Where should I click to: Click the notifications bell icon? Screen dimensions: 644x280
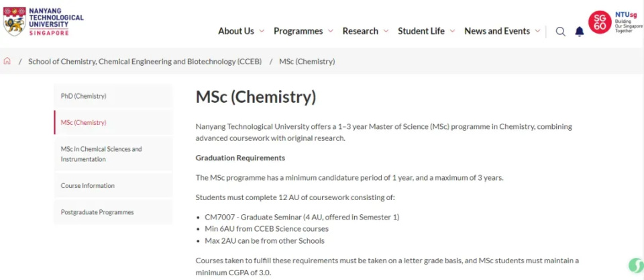[580, 32]
